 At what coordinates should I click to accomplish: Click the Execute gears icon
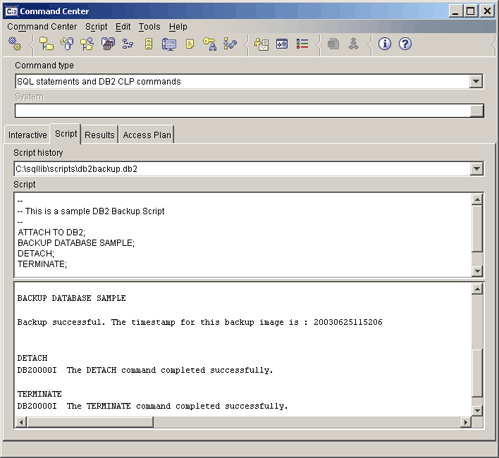coord(15,44)
